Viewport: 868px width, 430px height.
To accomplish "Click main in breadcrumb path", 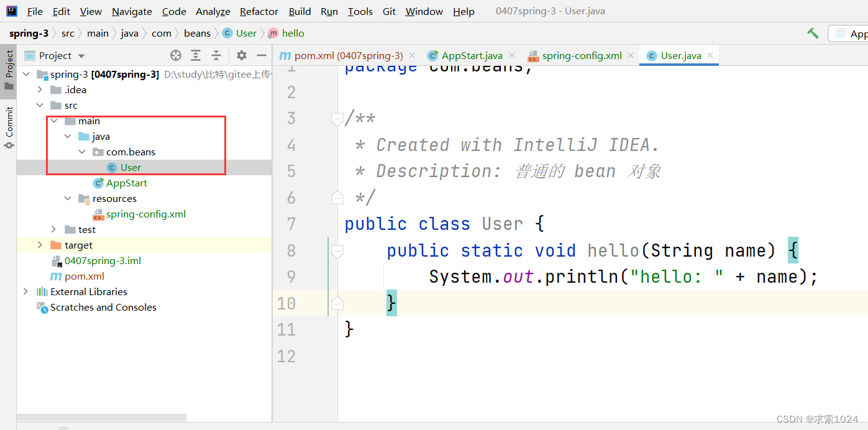I will coord(98,33).
